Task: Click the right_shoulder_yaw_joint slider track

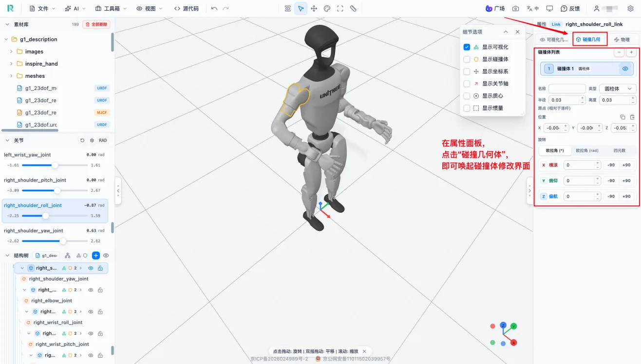Action: (55, 241)
